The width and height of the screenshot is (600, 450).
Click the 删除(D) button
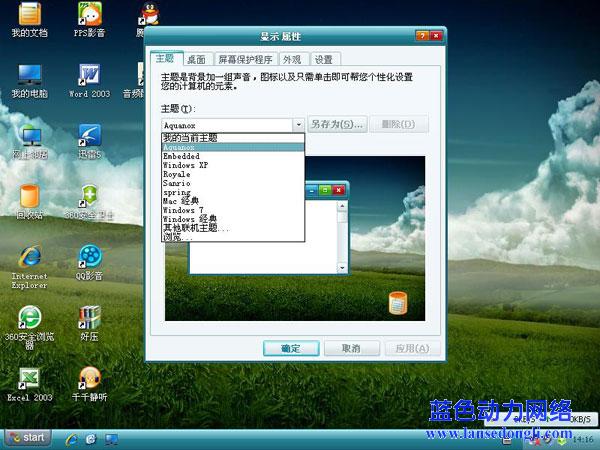399,124
